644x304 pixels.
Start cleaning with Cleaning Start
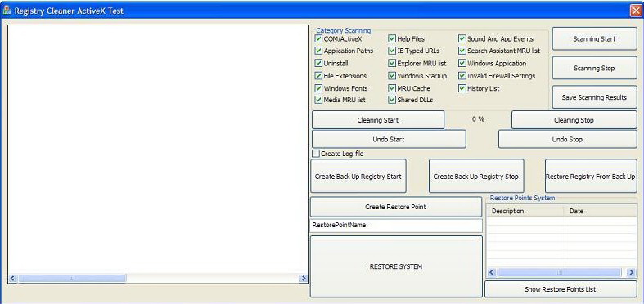(378, 120)
